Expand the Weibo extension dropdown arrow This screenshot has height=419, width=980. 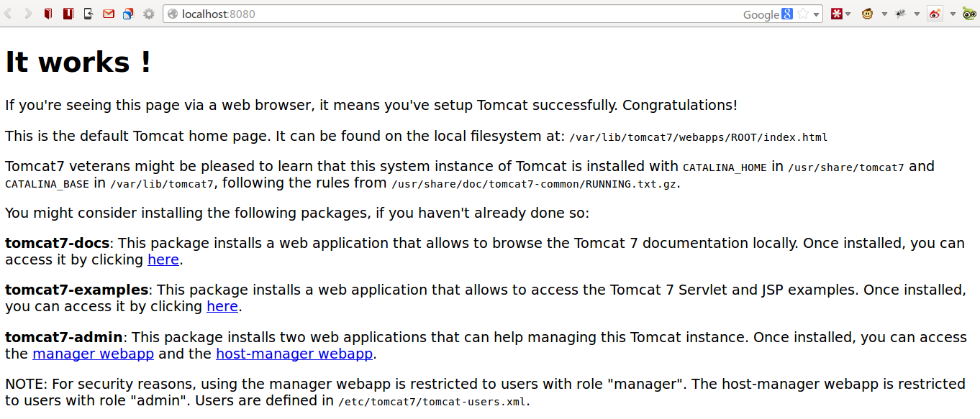pyautogui.click(x=952, y=14)
